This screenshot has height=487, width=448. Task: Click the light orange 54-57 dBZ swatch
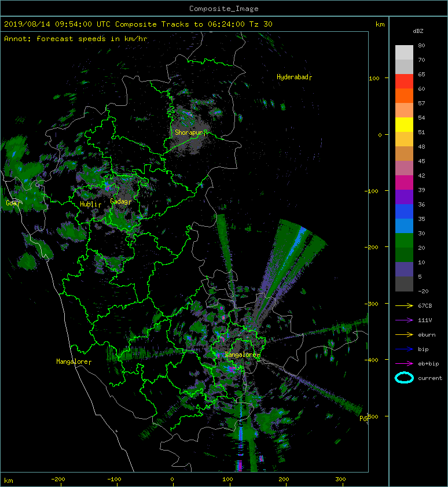pyautogui.click(x=404, y=110)
